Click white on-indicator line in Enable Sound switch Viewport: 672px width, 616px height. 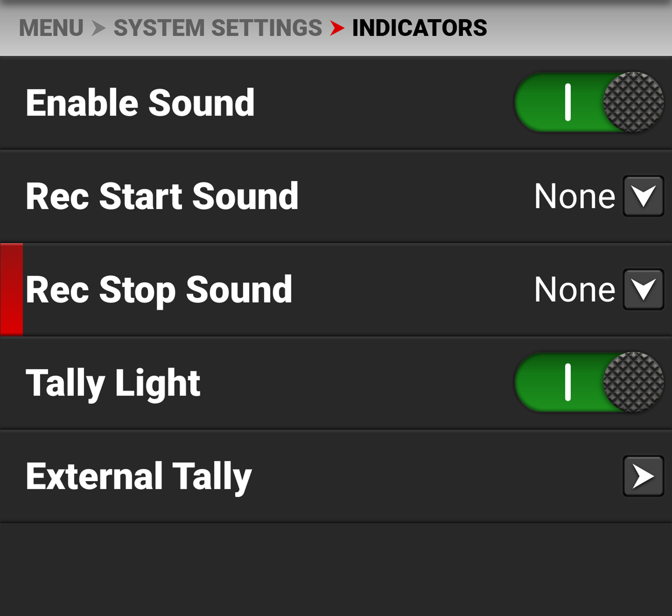click(x=568, y=102)
